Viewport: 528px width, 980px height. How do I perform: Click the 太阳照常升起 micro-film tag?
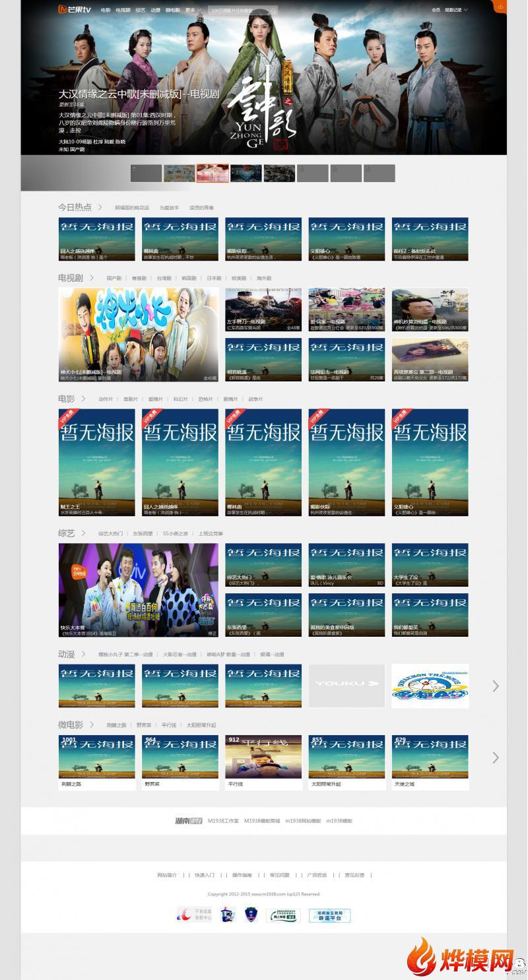201,725
